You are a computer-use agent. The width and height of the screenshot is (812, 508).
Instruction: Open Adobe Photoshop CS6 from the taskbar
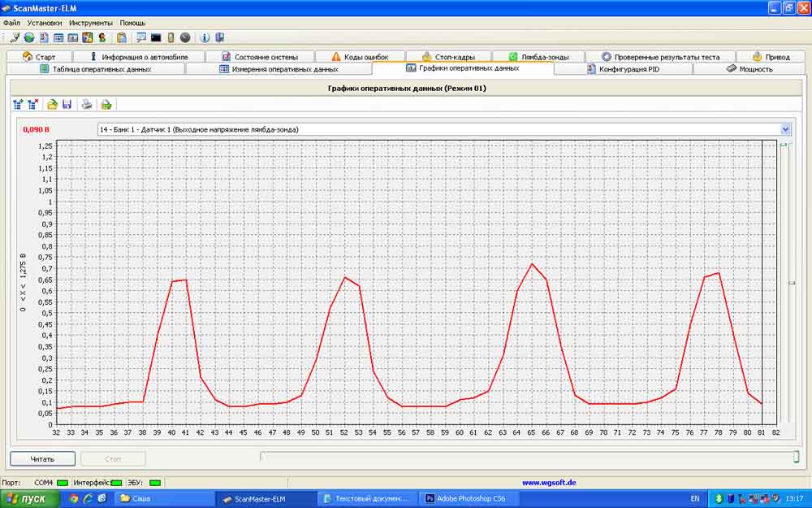471,498
